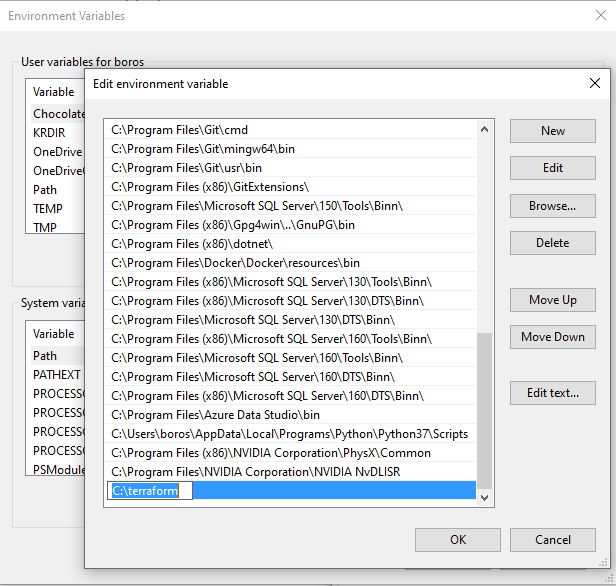616x586 pixels.
Task: Select the (x86) SQL Server\160\Tools\Binn entry
Action: (290, 339)
